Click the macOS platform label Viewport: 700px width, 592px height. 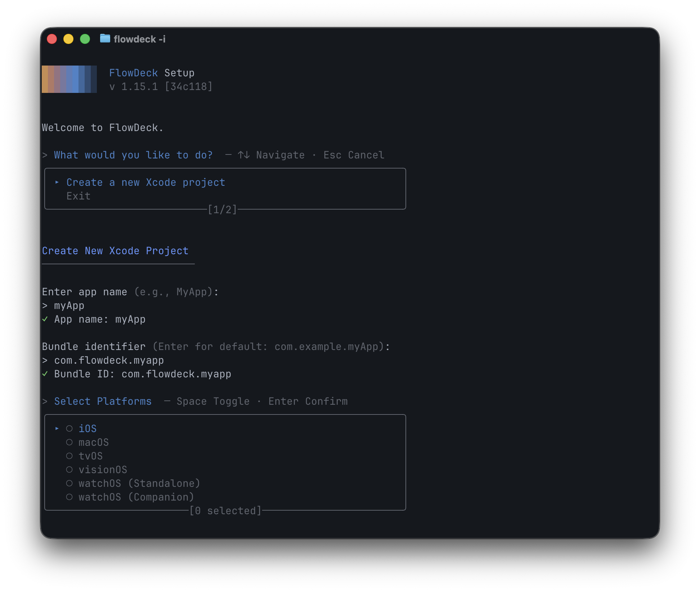point(94,442)
